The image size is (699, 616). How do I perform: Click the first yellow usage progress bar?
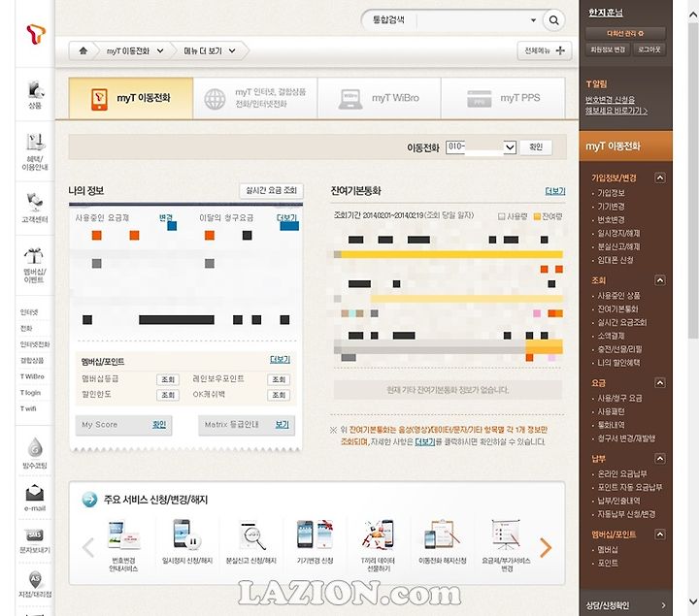coord(449,254)
